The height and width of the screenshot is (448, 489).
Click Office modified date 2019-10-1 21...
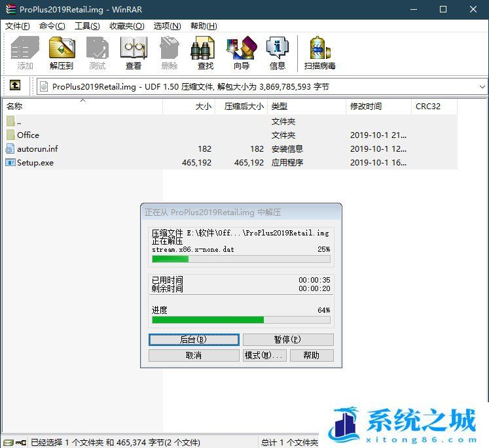coord(378,135)
